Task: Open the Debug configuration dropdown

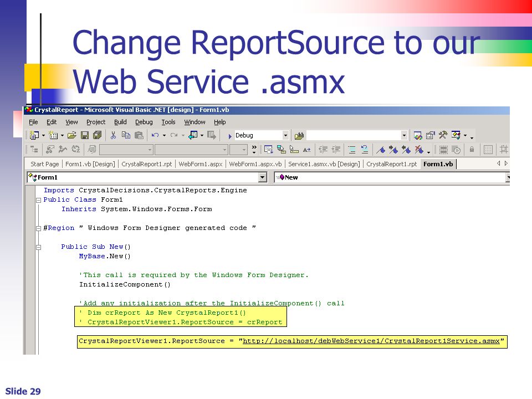Action: click(285, 135)
